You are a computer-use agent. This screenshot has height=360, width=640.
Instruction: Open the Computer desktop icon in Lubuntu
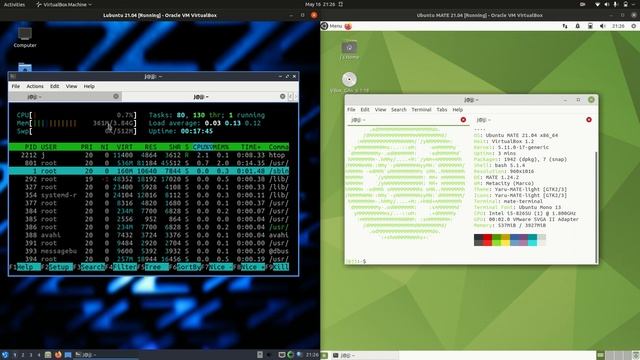point(25,38)
